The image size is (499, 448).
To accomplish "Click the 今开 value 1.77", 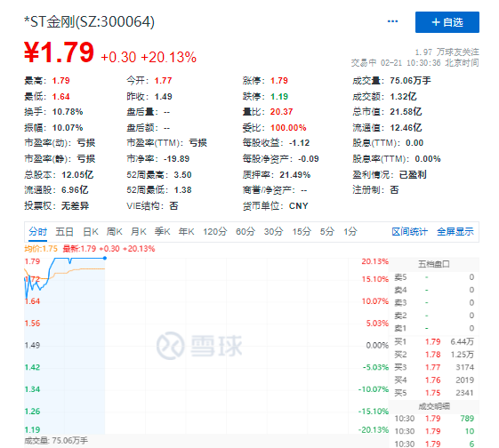I will click(x=164, y=81).
